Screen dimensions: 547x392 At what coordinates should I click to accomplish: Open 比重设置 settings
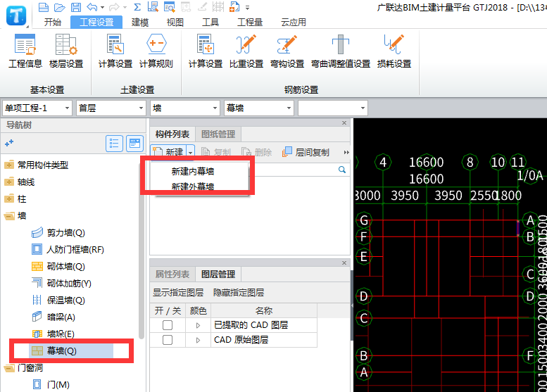point(246,51)
